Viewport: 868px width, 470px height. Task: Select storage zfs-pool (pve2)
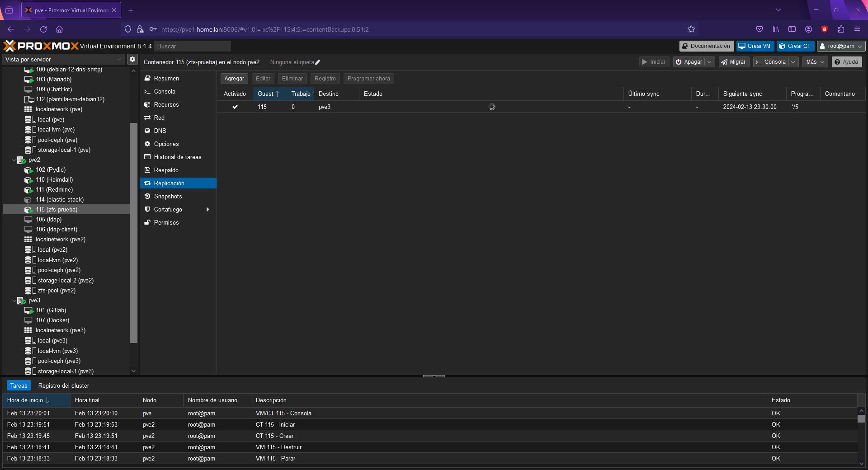pos(57,291)
